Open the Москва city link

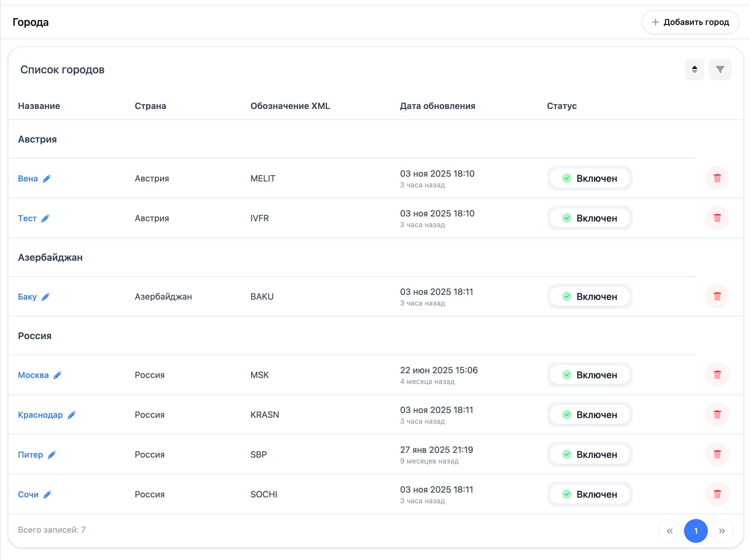tap(33, 375)
